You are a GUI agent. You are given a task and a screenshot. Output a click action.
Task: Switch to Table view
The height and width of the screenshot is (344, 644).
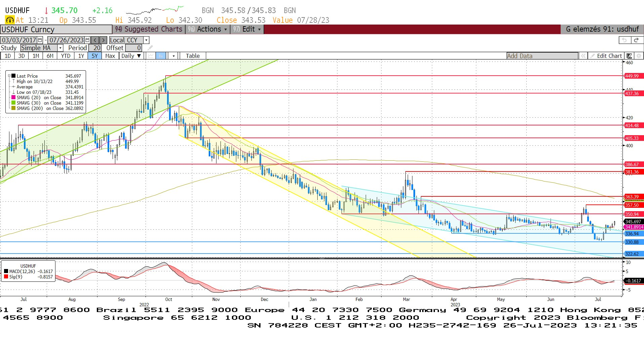pyautogui.click(x=193, y=56)
